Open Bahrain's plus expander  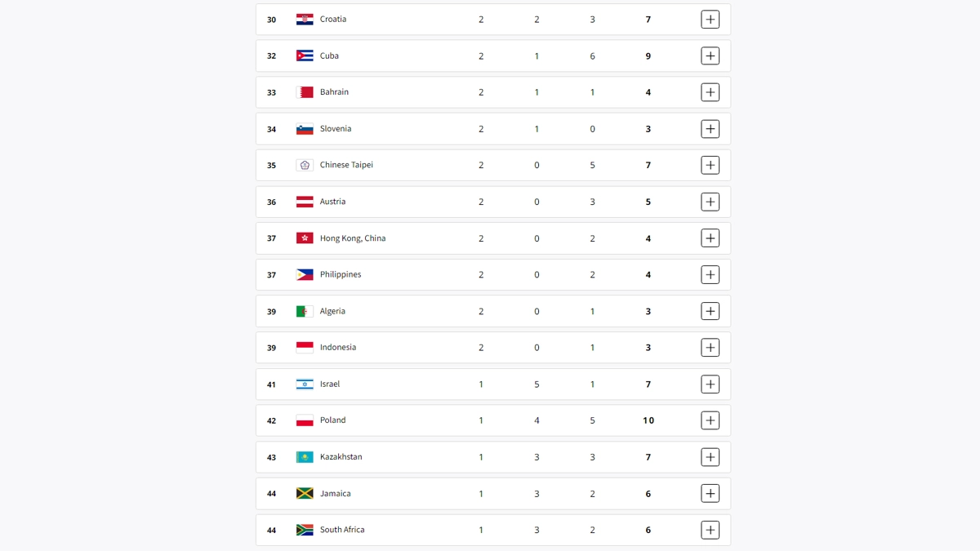[710, 92]
